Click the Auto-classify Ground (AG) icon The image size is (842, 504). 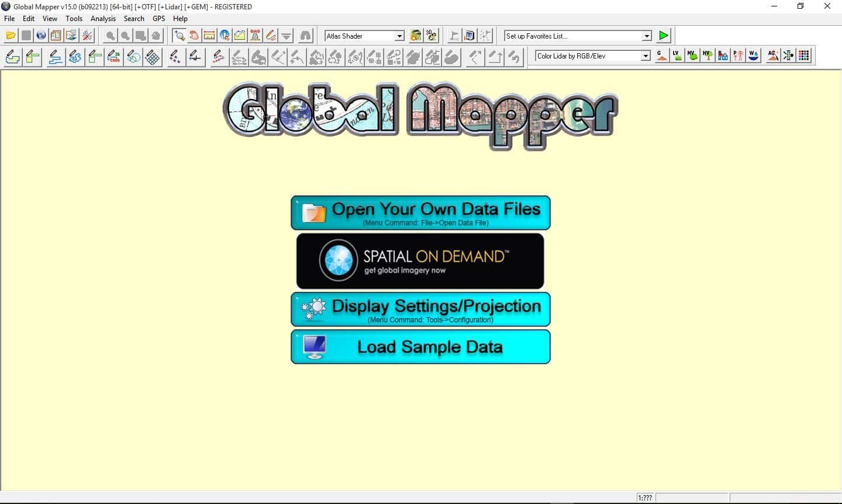[x=773, y=56]
